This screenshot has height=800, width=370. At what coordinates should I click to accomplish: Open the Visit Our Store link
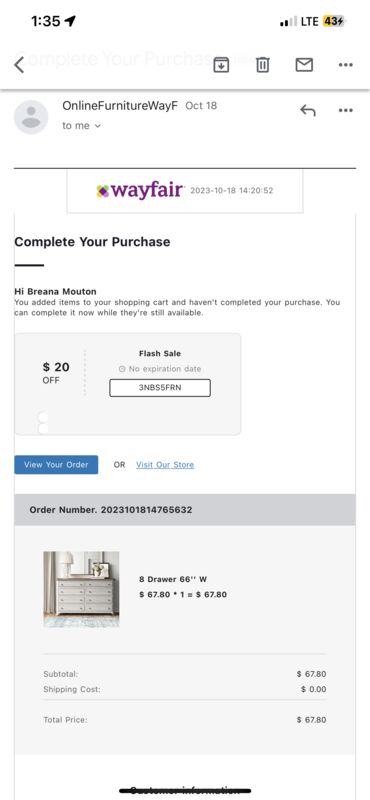(165, 465)
